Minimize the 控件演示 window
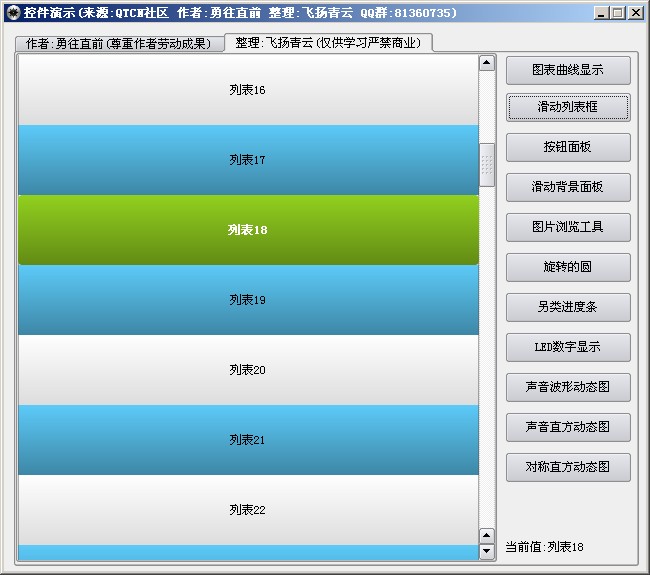 coord(601,13)
